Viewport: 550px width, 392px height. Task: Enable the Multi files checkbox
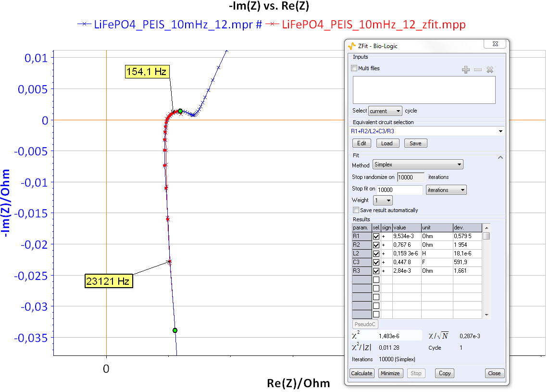click(354, 68)
